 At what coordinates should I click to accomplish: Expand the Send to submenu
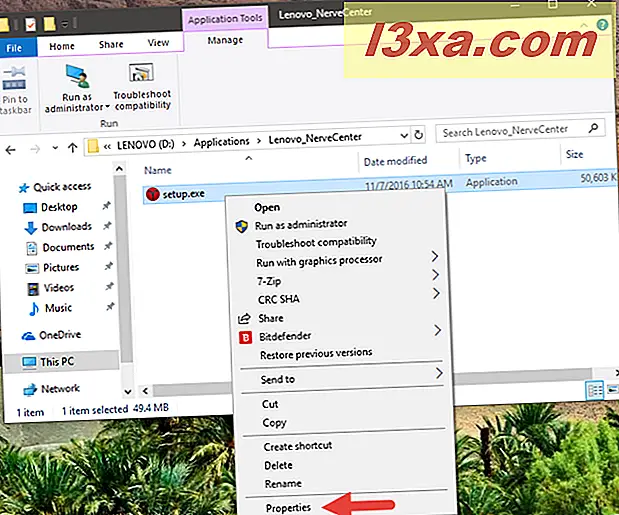pos(439,373)
